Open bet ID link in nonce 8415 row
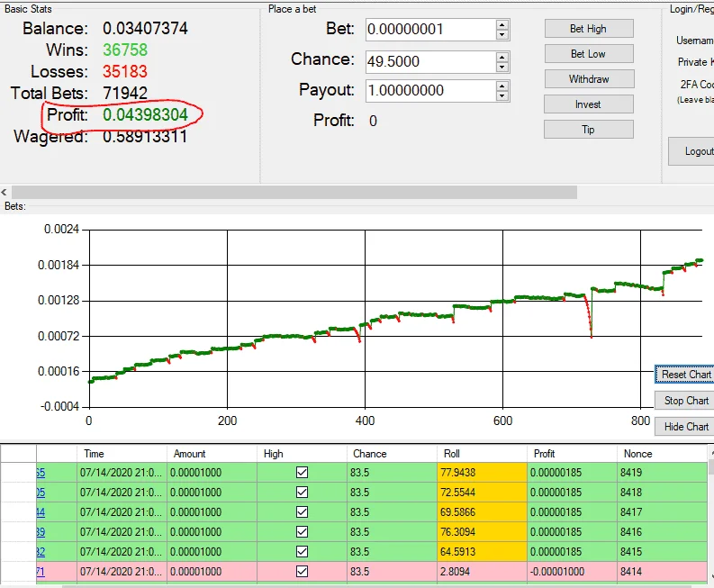Image resolution: width=714 pixels, height=588 pixels. [41, 552]
